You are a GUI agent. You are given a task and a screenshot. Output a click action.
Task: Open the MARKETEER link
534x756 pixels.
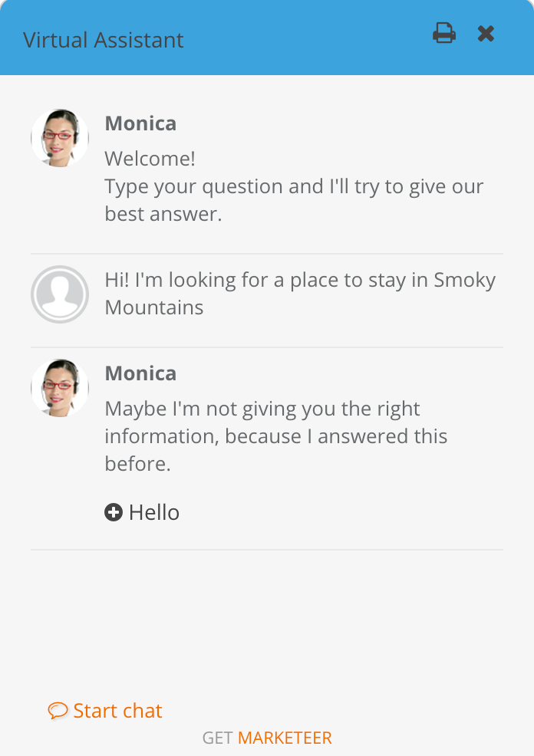tap(285, 738)
